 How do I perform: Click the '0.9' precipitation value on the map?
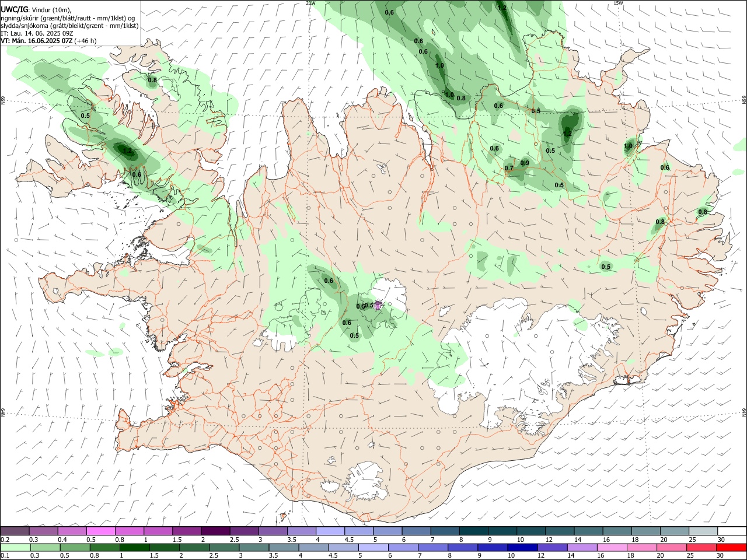coord(525,163)
